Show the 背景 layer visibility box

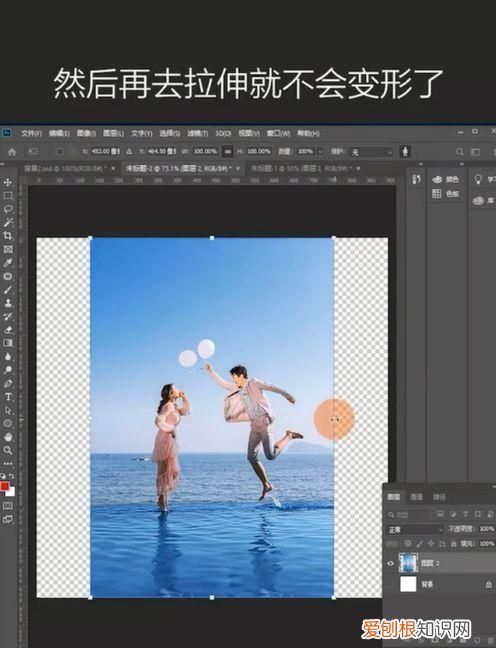390,584
